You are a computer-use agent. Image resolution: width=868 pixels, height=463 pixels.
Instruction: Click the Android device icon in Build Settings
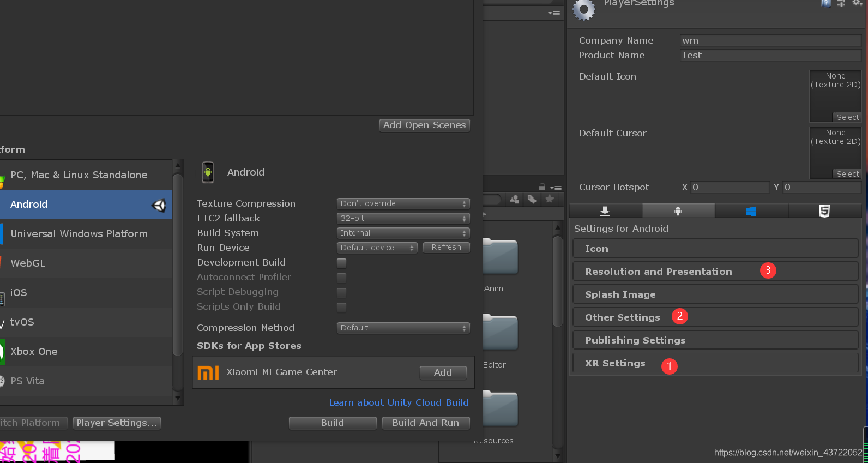pyautogui.click(x=208, y=172)
